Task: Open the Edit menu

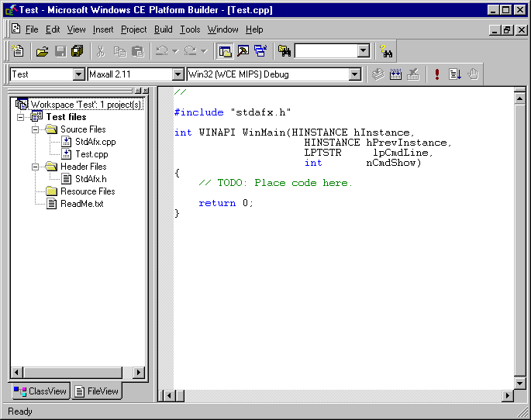Action: tap(53, 29)
